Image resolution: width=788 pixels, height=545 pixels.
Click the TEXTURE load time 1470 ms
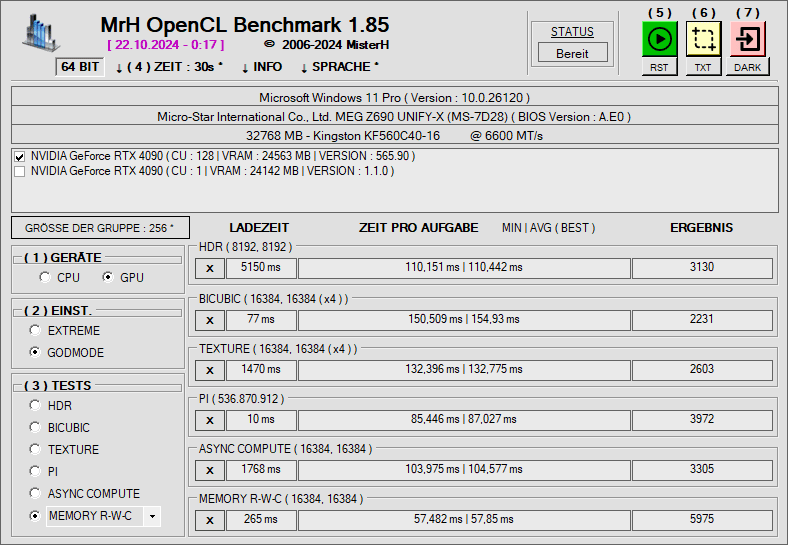261,370
